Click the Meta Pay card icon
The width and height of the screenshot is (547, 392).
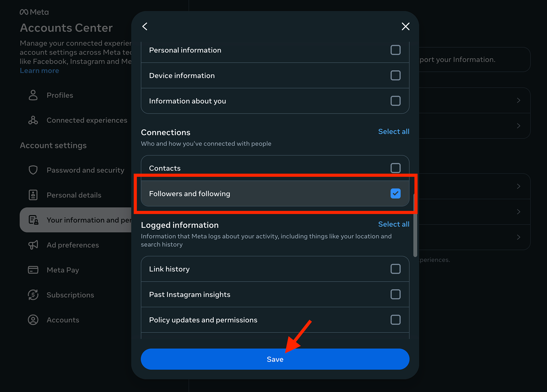[33, 270]
